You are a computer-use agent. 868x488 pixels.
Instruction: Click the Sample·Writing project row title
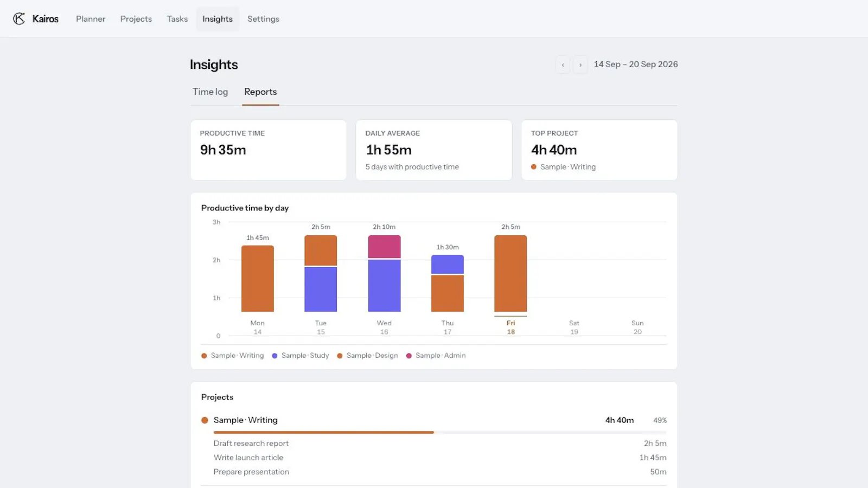tap(246, 420)
